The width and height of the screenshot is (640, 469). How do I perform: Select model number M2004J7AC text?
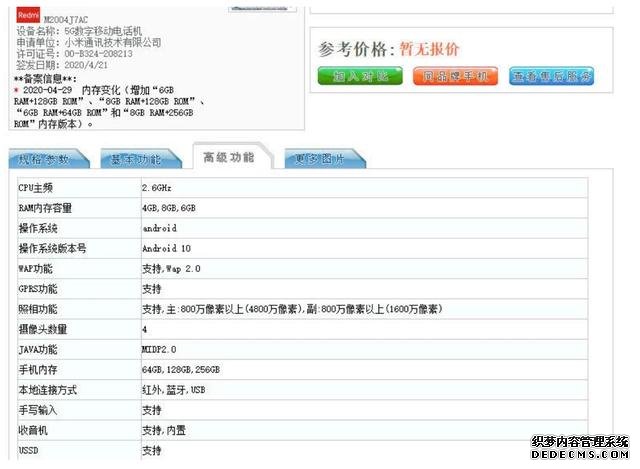66,20
